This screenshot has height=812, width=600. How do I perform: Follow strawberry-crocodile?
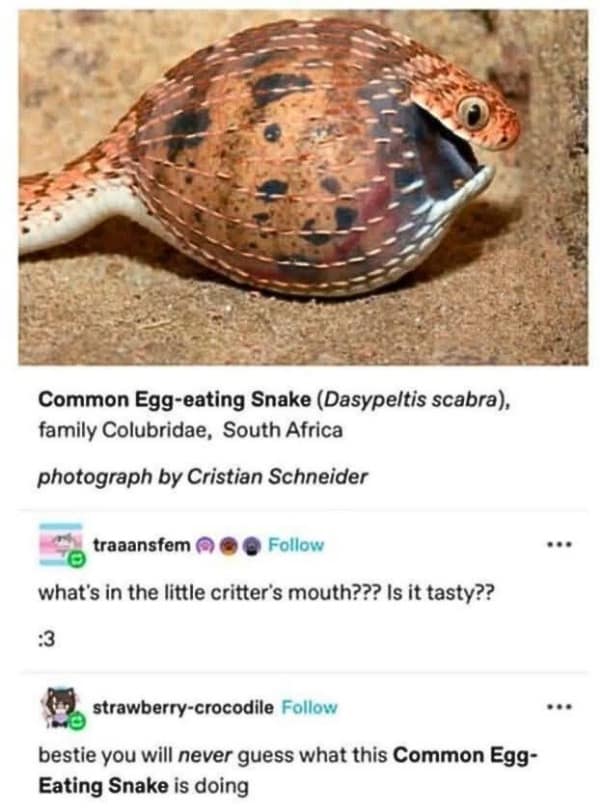point(309,707)
